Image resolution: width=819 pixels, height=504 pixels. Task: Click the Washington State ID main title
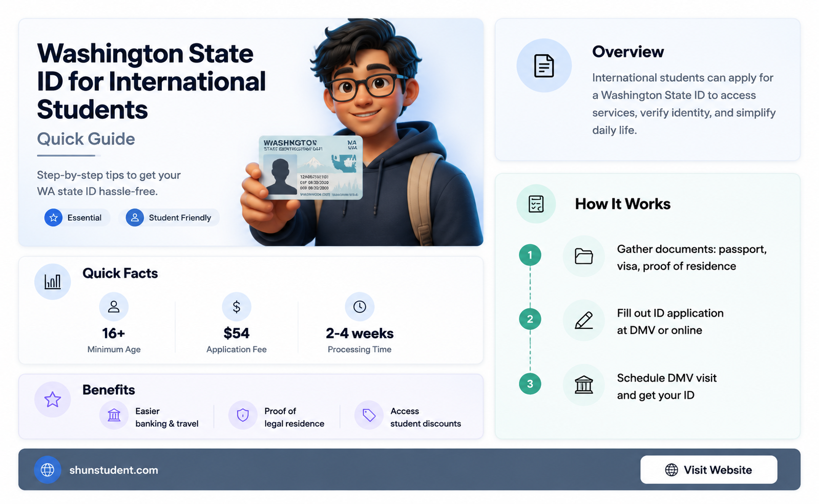pyautogui.click(x=151, y=81)
